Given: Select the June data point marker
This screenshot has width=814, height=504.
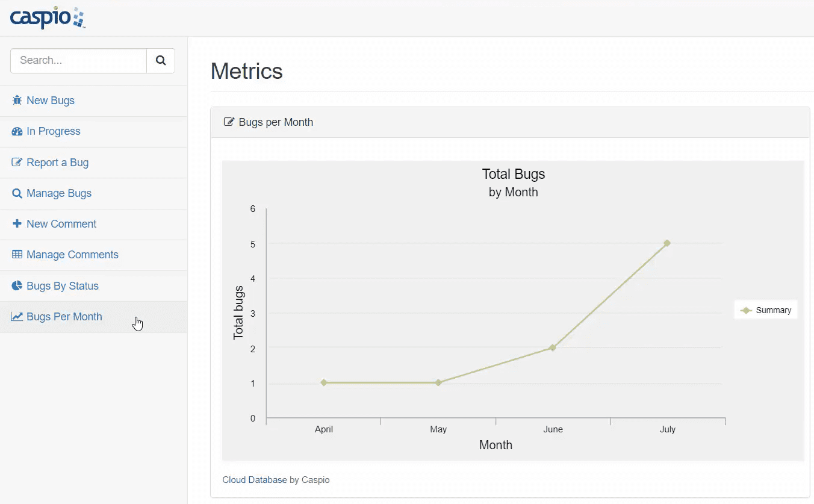Looking at the screenshot, I should (553, 347).
